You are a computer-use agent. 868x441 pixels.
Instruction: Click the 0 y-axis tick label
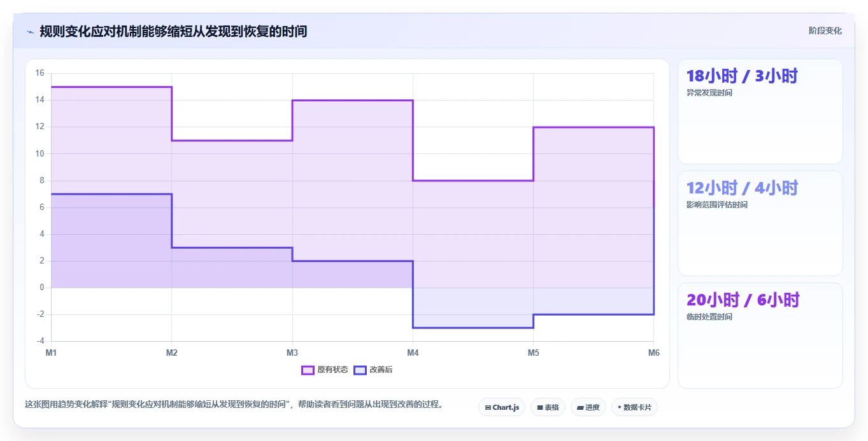[x=42, y=288]
